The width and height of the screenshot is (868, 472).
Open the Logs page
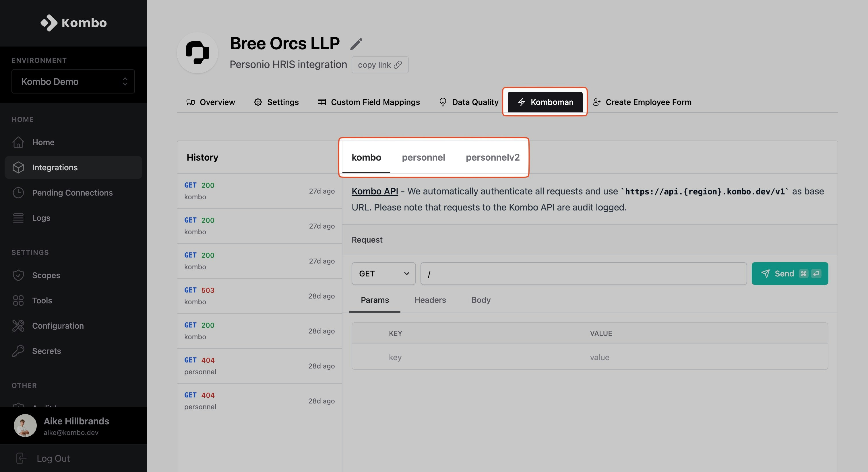73,218
